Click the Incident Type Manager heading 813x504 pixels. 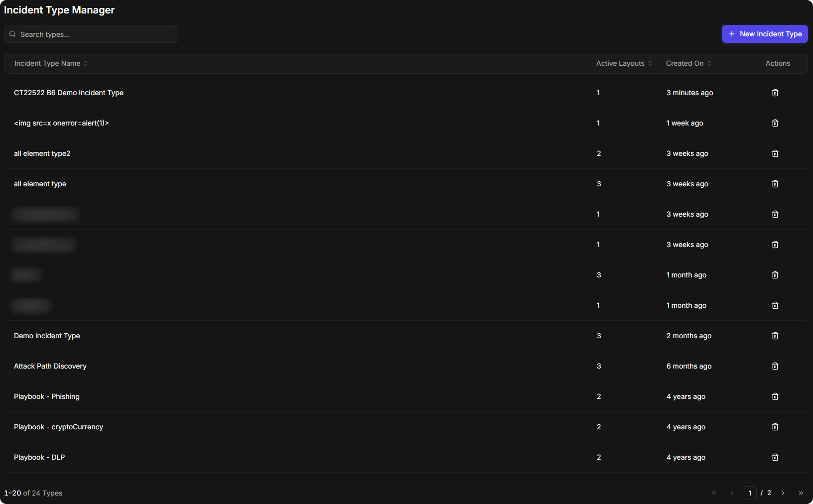point(59,10)
